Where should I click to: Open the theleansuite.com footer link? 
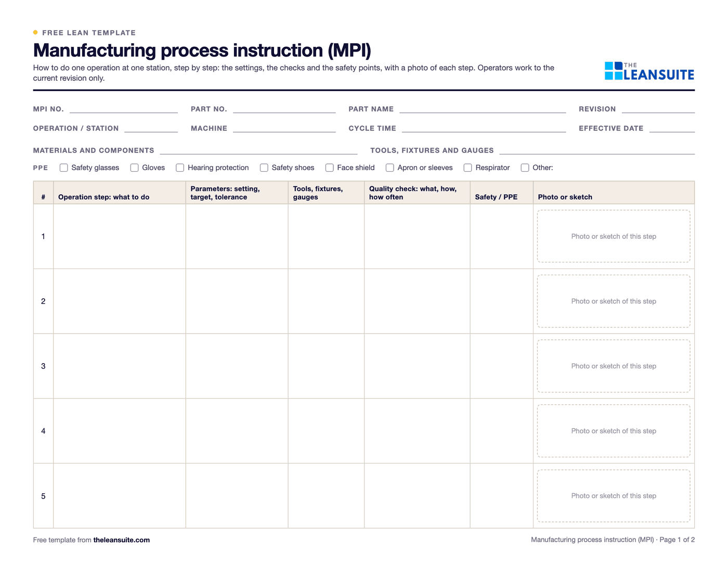[122, 540]
